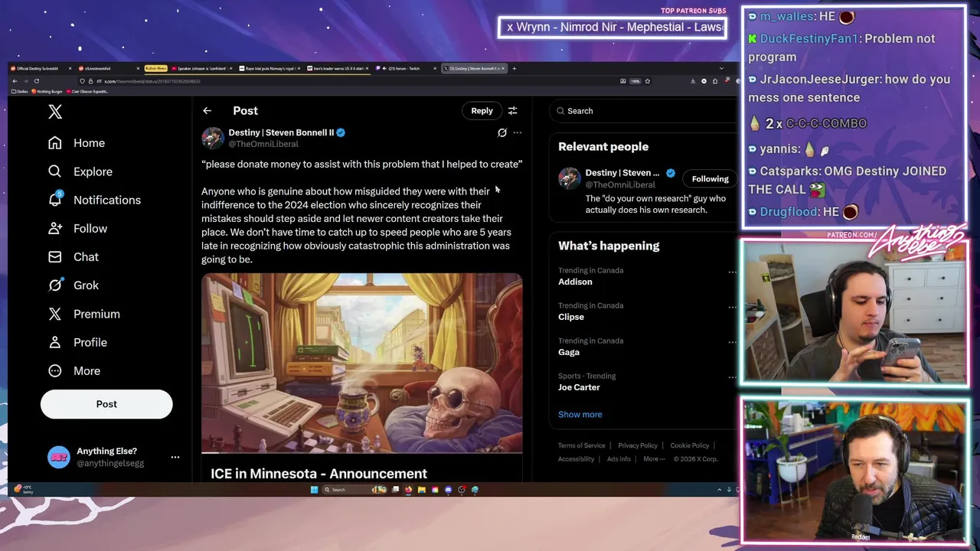Open Notifications in the sidebar
The width and height of the screenshot is (980, 551).
pyautogui.click(x=95, y=200)
